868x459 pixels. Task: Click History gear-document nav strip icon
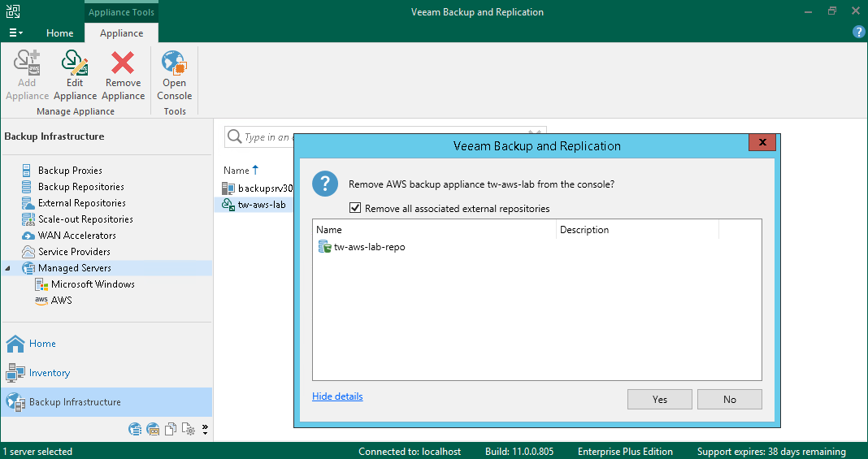coord(189,429)
